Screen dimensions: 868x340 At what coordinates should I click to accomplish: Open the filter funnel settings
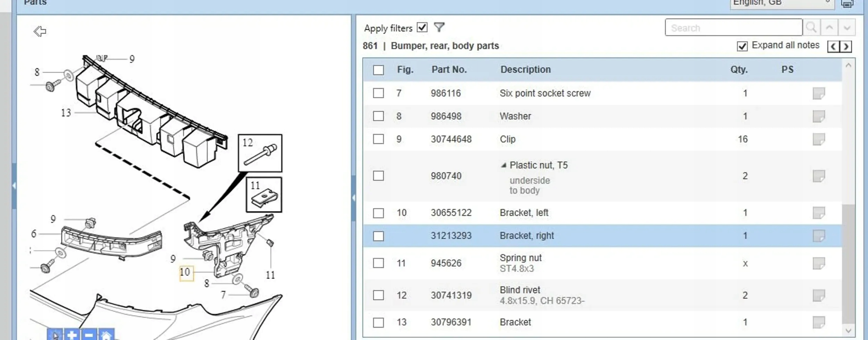439,27
